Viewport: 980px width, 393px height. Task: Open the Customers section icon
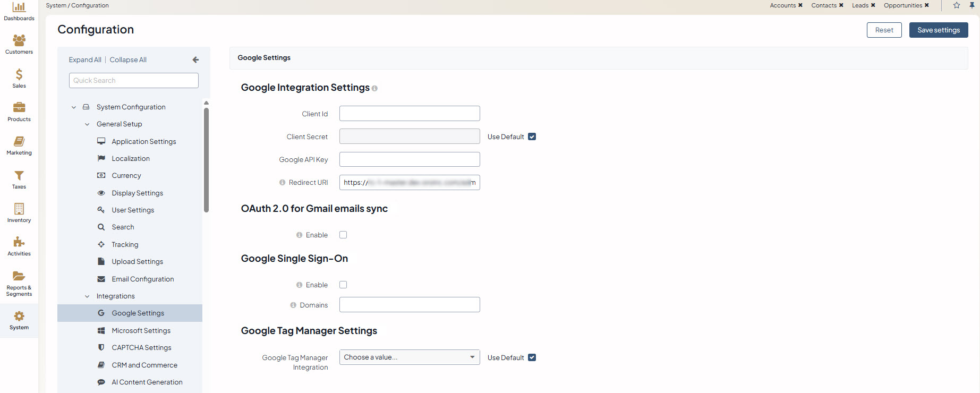[x=19, y=40]
